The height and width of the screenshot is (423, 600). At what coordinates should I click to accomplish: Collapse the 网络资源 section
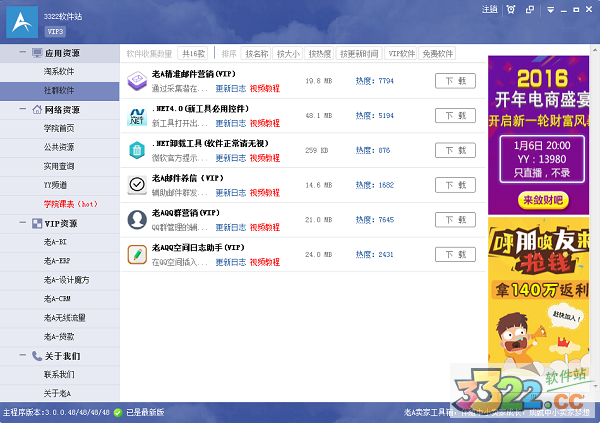(x=23, y=109)
